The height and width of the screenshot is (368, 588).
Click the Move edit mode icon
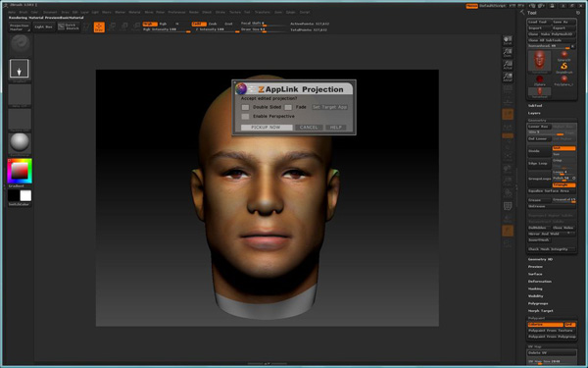pyautogui.click(x=112, y=26)
